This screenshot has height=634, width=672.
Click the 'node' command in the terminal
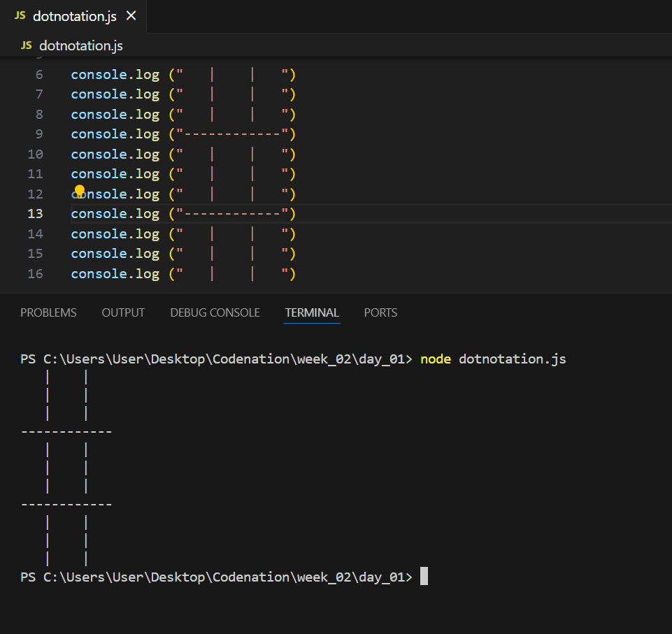coord(436,359)
